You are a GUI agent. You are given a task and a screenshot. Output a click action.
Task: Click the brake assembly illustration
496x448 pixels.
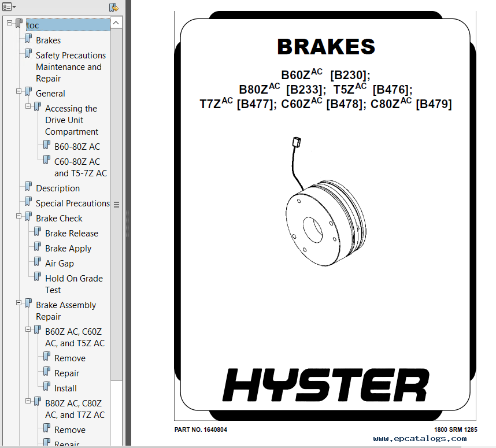click(325, 202)
